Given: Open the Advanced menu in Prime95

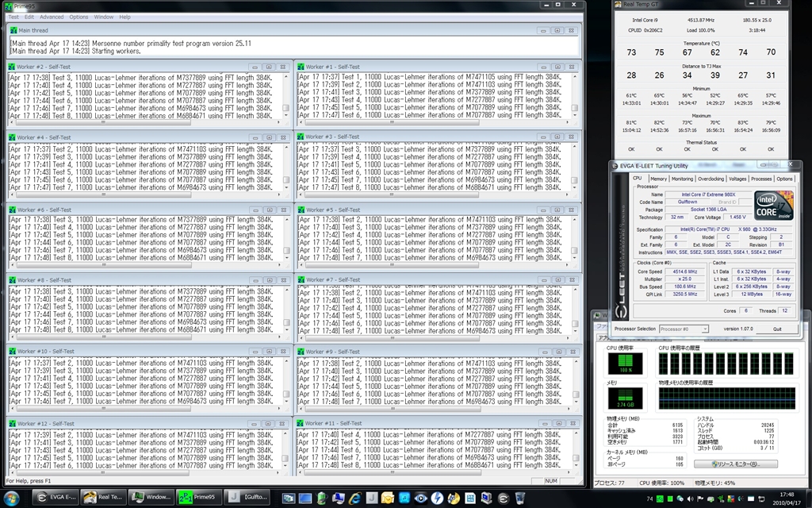Looking at the screenshot, I should point(52,17).
